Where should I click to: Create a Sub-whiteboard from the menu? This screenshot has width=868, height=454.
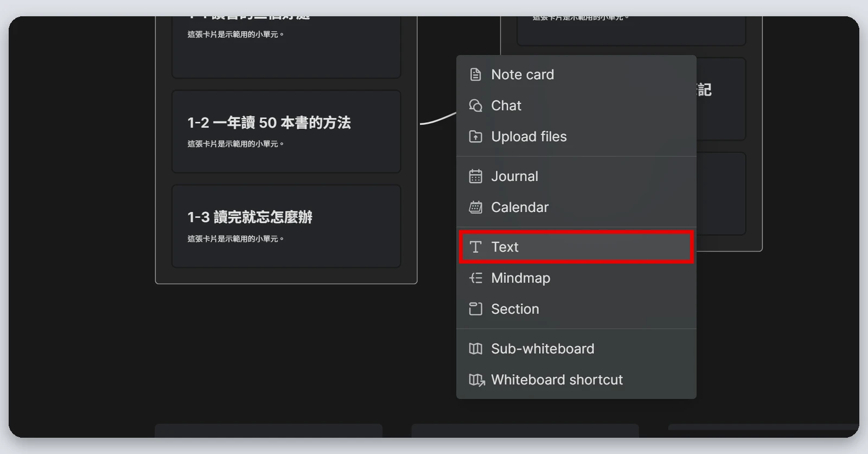click(x=576, y=349)
